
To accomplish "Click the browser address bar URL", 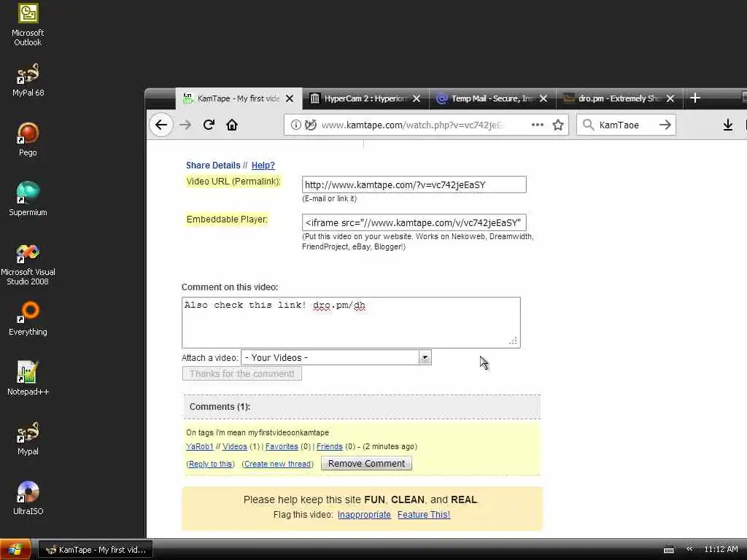I will [x=412, y=125].
